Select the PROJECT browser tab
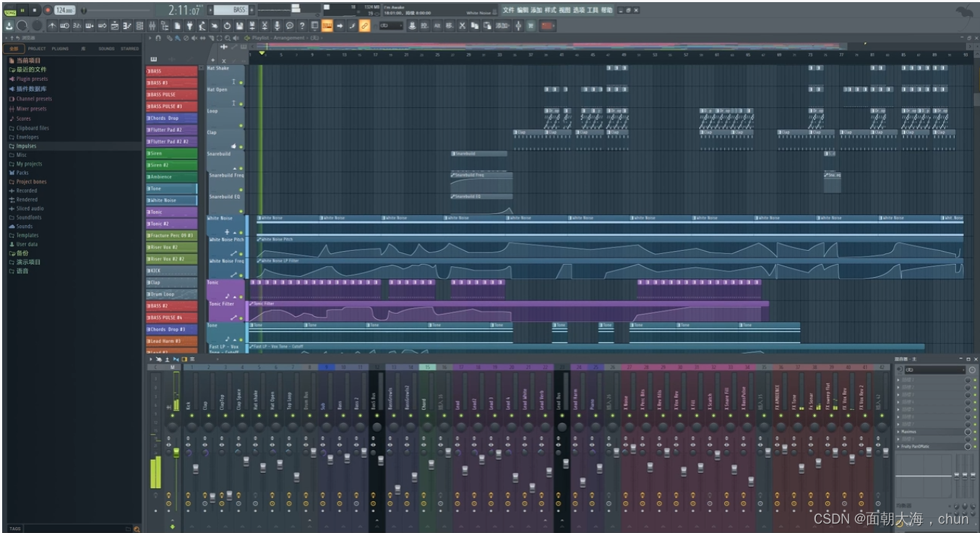Image resolution: width=980 pixels, height=533 pixels. pos(37,48)
